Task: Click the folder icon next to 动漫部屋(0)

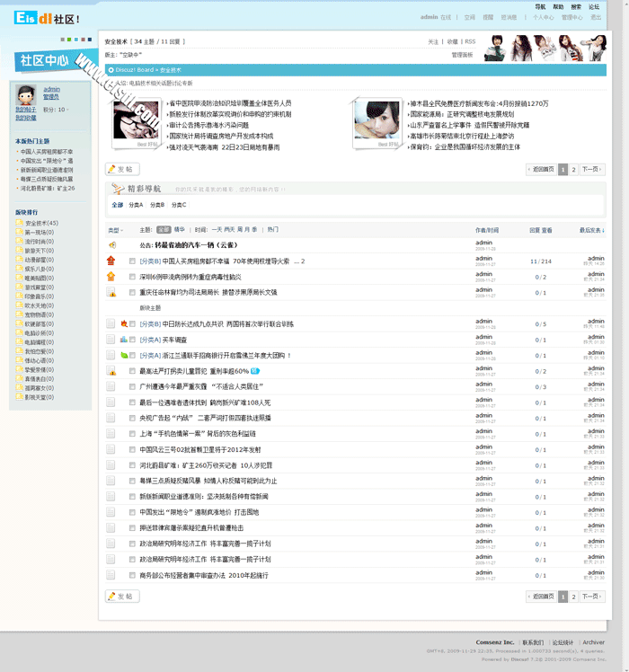Action: point(19,260)
